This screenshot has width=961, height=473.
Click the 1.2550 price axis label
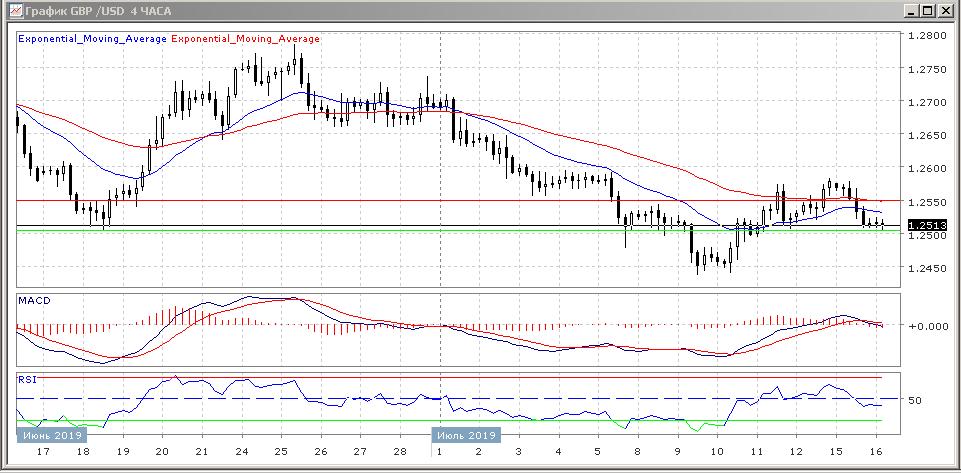[x=927, y=202]
